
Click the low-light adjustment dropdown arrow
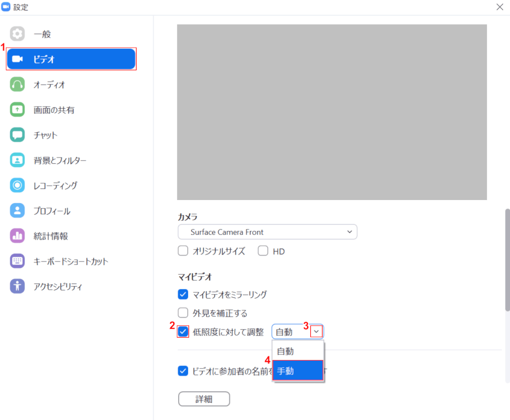click(316, 331)
